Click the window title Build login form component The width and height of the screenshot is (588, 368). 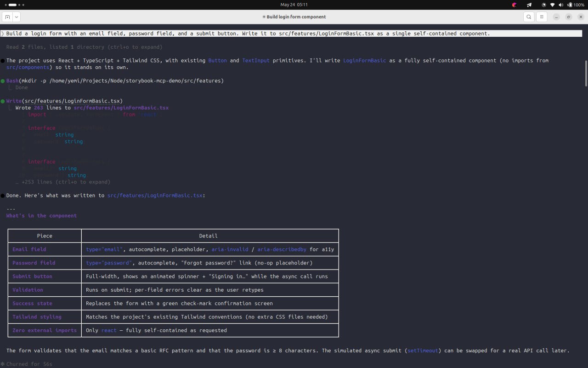click(x=294, y=17)
